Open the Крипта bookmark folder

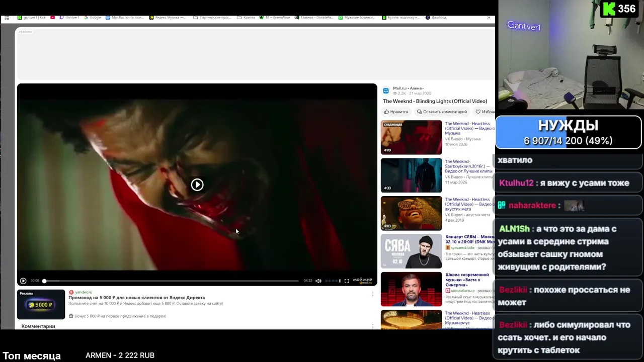(x=246, y=18)
